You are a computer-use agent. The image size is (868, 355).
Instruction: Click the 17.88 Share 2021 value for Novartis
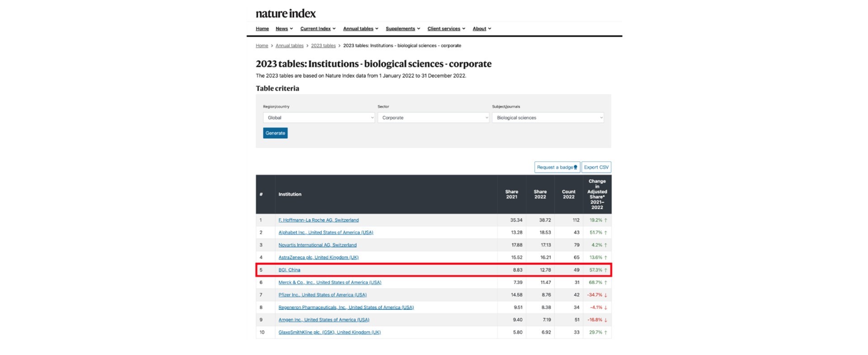point(517,245)
